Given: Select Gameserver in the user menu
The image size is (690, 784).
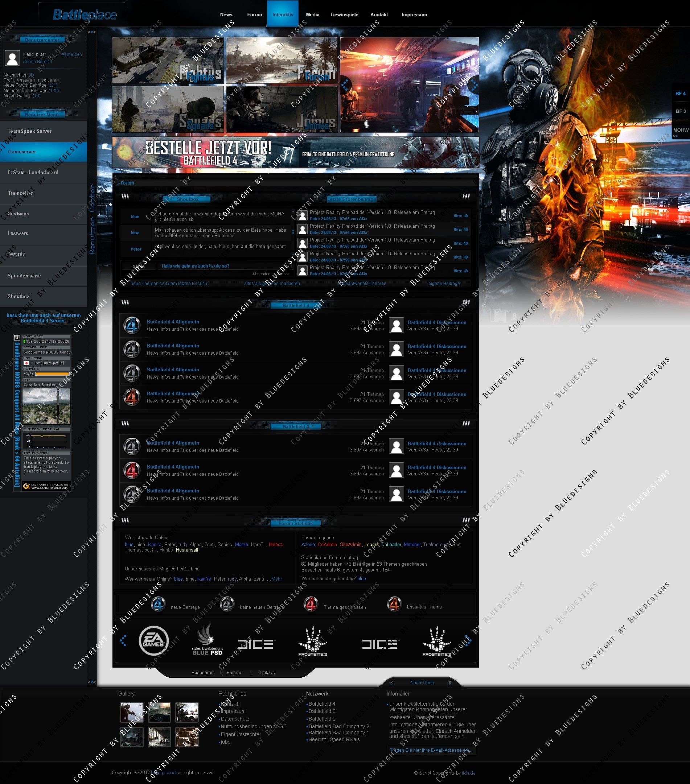Looking at the screenshot, I should [x=44, y=152].
